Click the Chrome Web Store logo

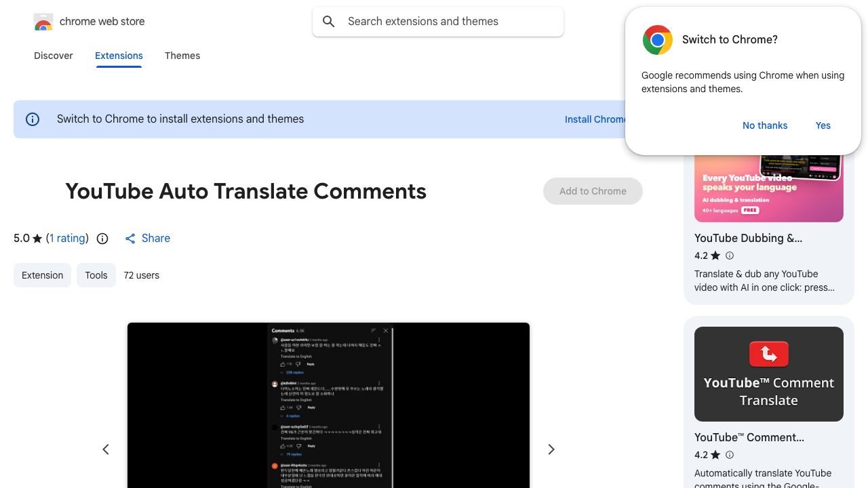[x=43, y=22]
